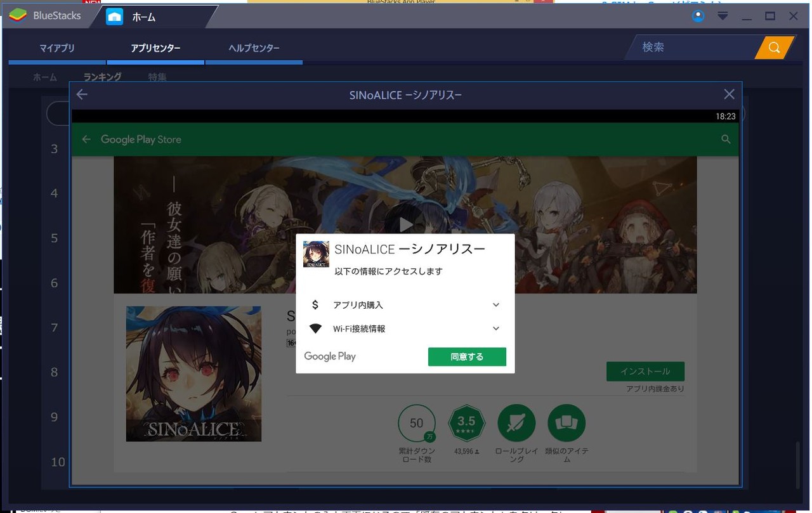Click the orange search magnifier button
This screenshot has height=513, width=812.
click(774, 48)
